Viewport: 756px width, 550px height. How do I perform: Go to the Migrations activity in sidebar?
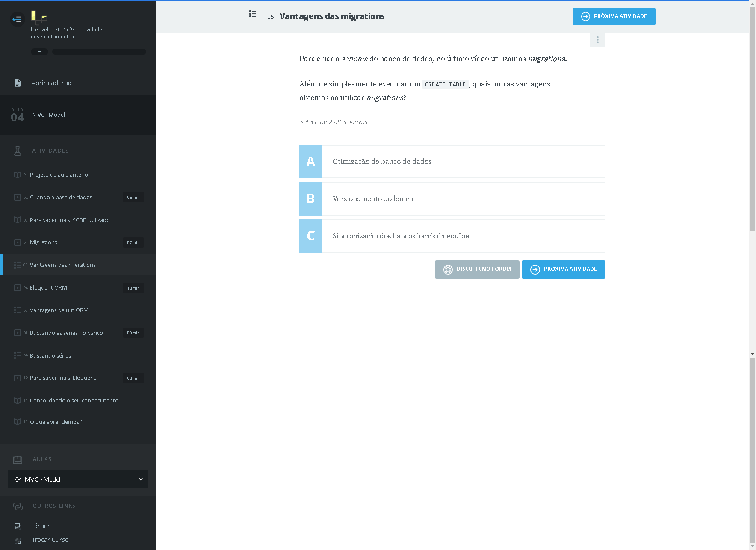pos(44,242)
